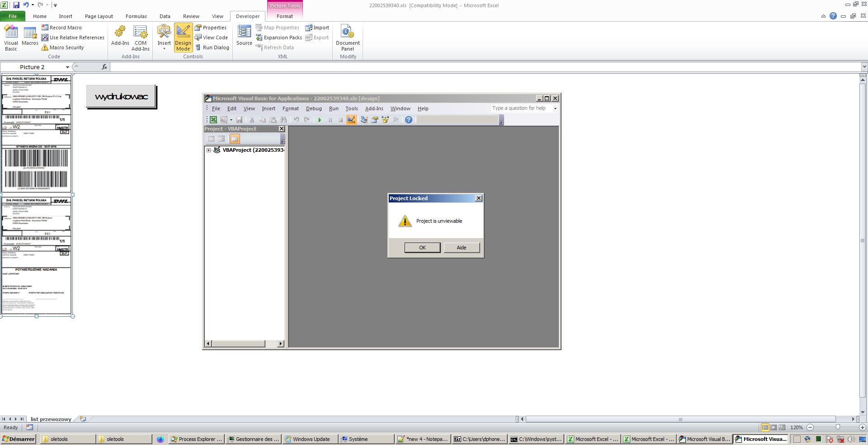Open the Document Panel

[348, 38]
